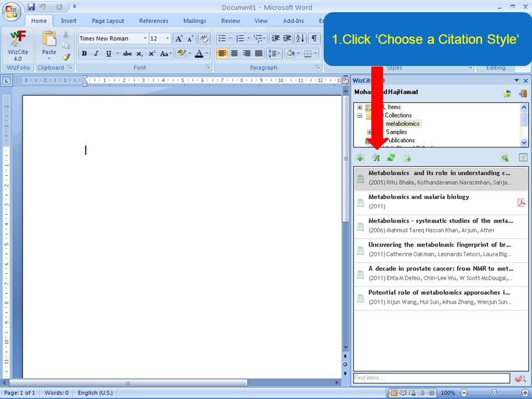Click the Choose a Citation Style icon
Image resolution: width=532 pixels, height=399 pixels.
(376, 158)
